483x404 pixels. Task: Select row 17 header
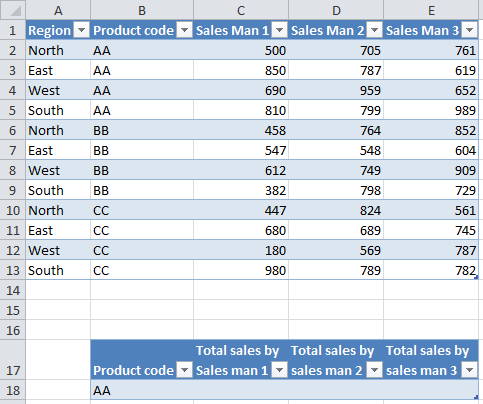pyautogui.click(x=13, y=360)
